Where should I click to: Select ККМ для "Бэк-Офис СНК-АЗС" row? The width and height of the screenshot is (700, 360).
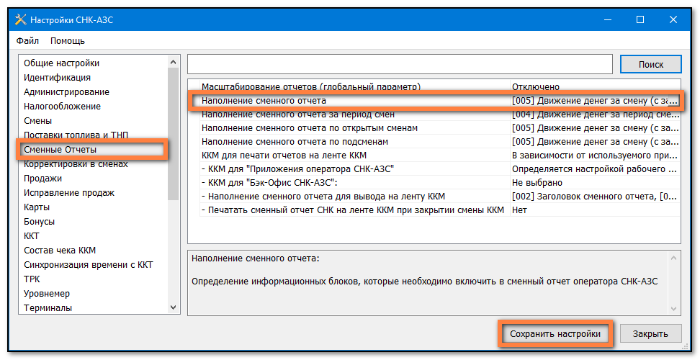pyautogui.click(x=440, y=183)
